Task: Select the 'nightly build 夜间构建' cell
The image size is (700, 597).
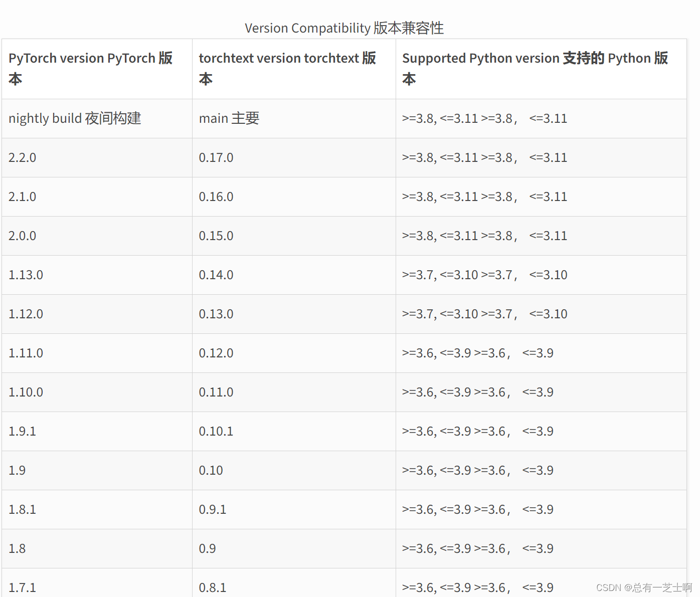Action: (x=97, y=119)
